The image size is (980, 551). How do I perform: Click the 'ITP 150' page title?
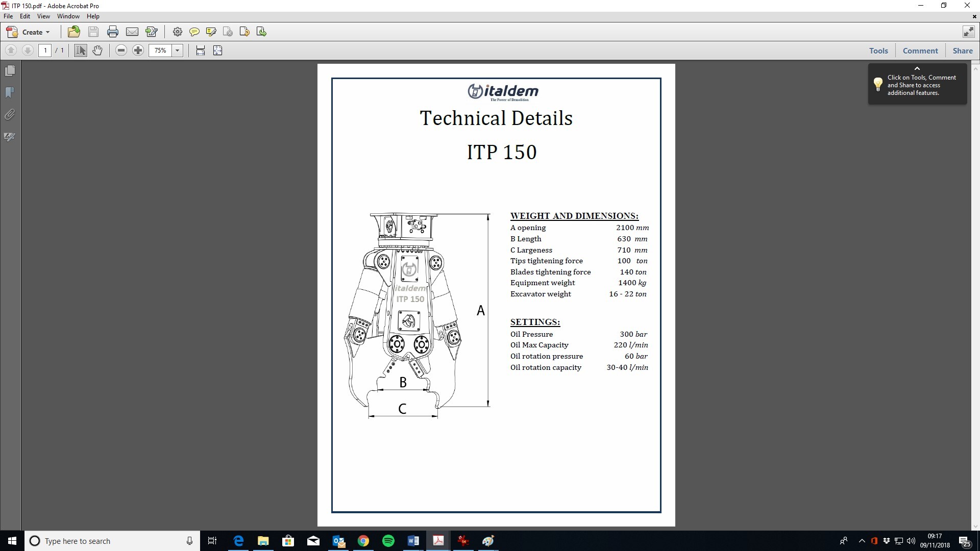coord(502,152)
